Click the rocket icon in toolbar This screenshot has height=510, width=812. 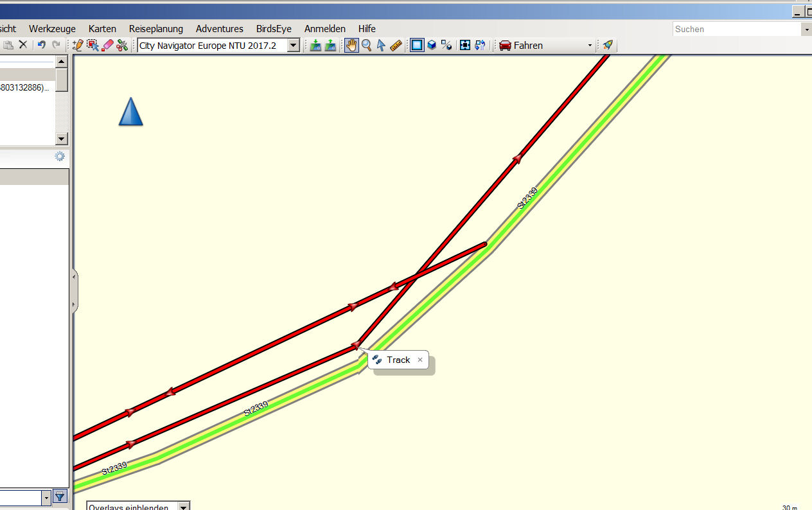(x=607, y=45)
